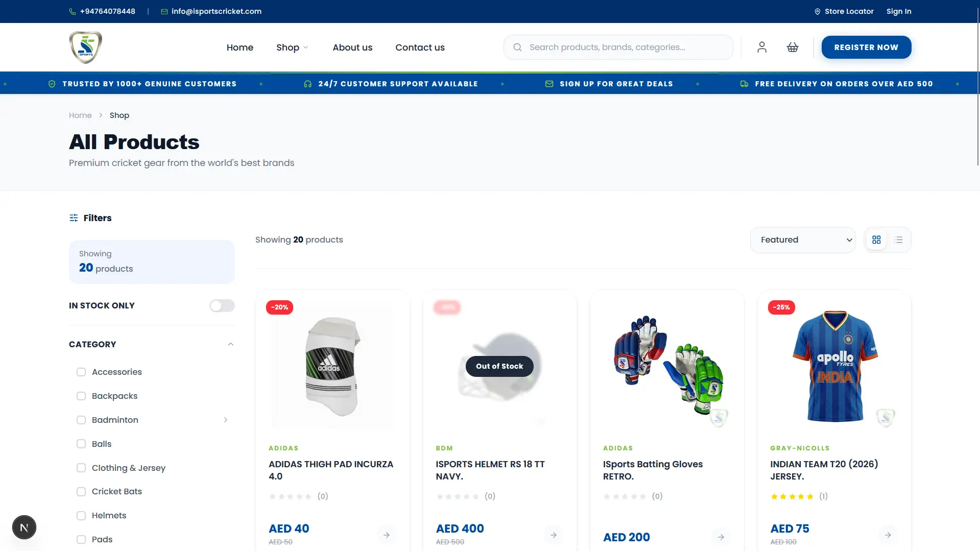Viewport: 980px width, 551px height.
Task: Click the info@isportscricket.com email link
Action: (x=217, y=11)
